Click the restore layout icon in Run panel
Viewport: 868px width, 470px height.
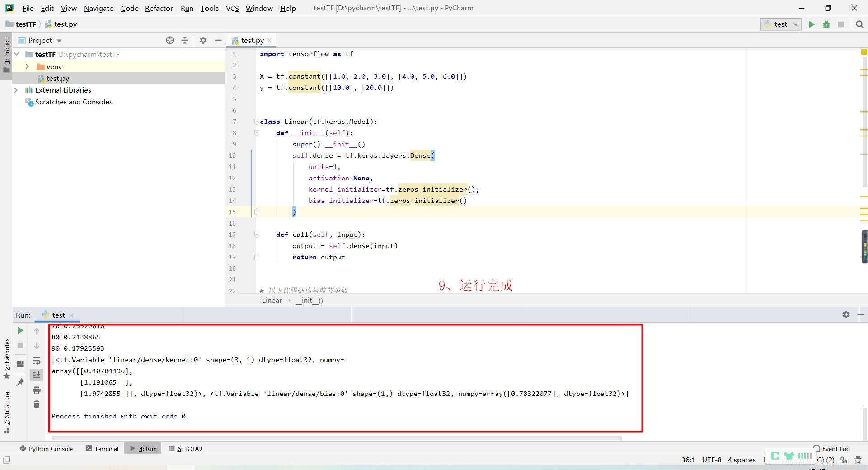[x=20, y=364]
